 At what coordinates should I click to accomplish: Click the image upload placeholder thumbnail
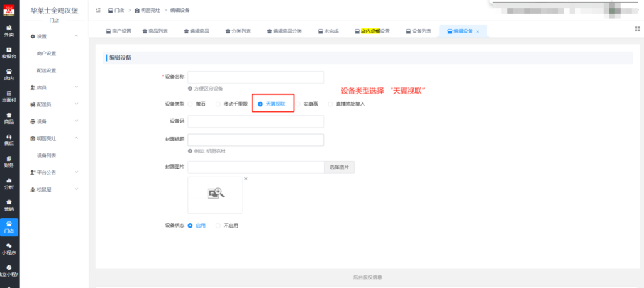[x=215, y=195]
